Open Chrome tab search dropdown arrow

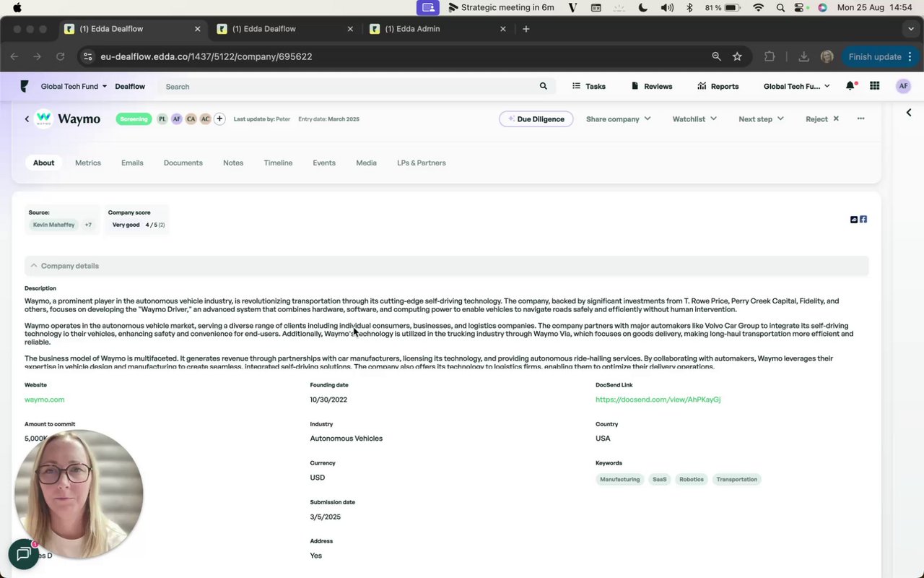point(911,29)
